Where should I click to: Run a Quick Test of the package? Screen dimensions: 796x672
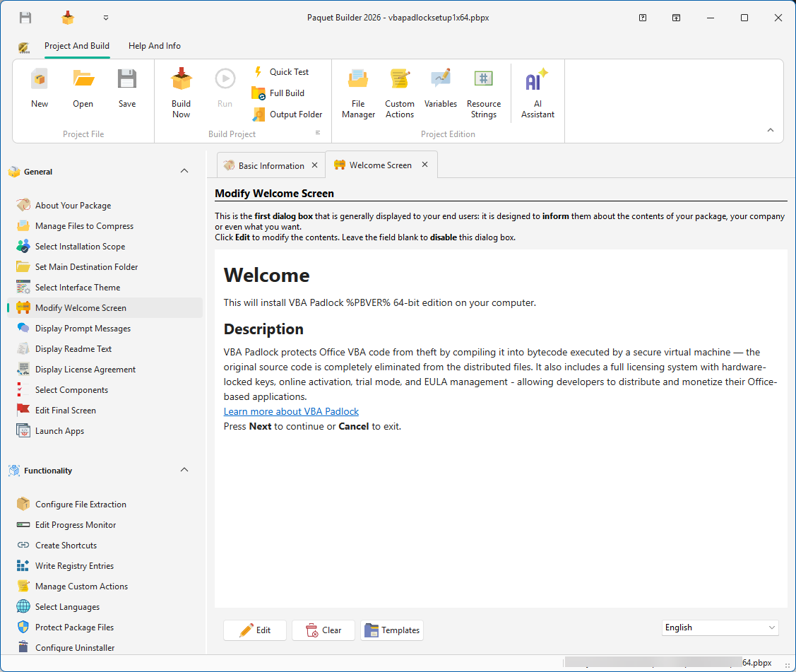pyautogui.click(x=287, y=71)
